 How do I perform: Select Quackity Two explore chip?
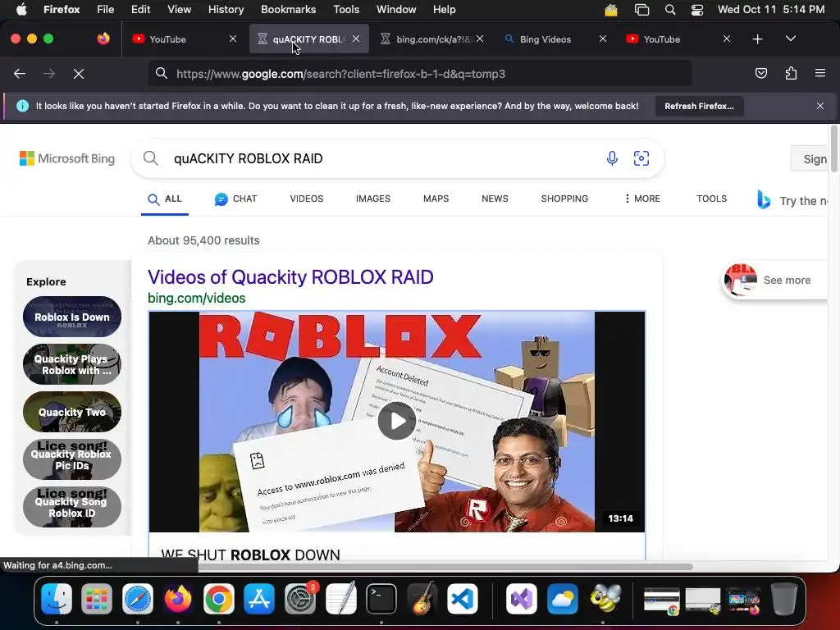pyautogui.click(x=72, y=412)
